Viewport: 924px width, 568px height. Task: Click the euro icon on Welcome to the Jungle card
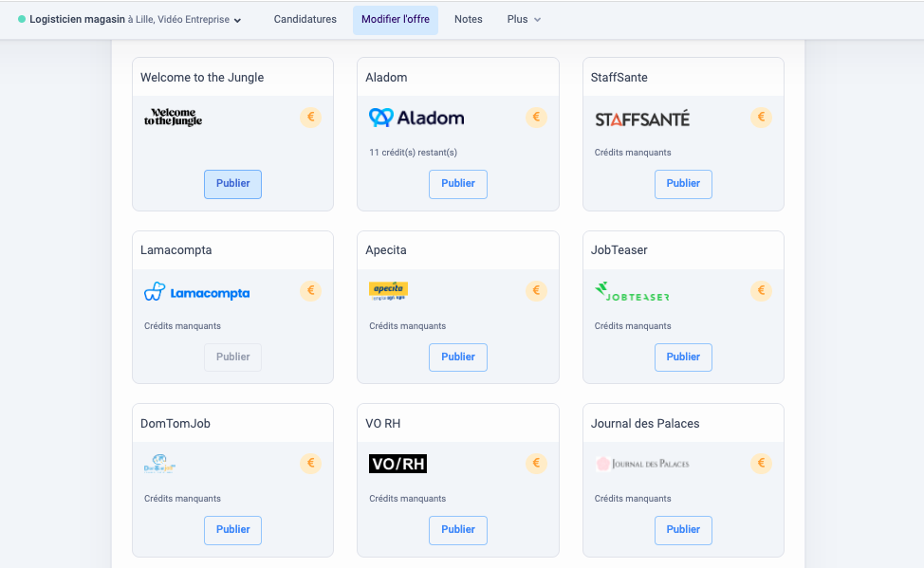(x=310, y=118)
